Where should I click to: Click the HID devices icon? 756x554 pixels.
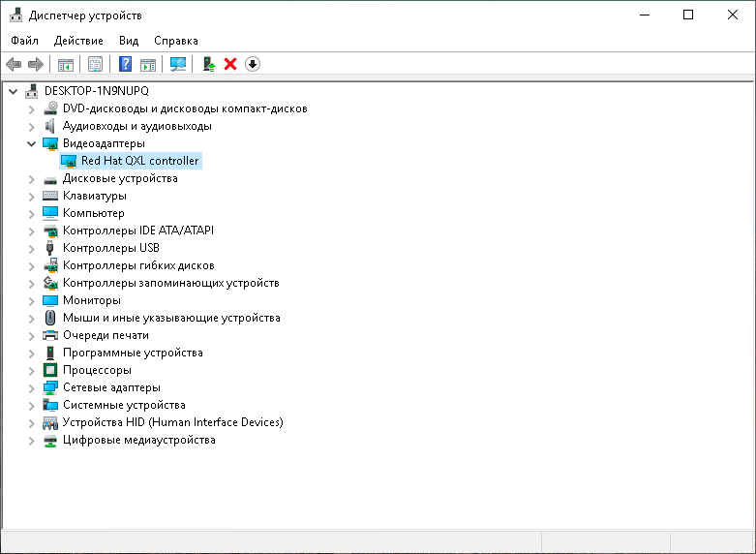[50, 422]
